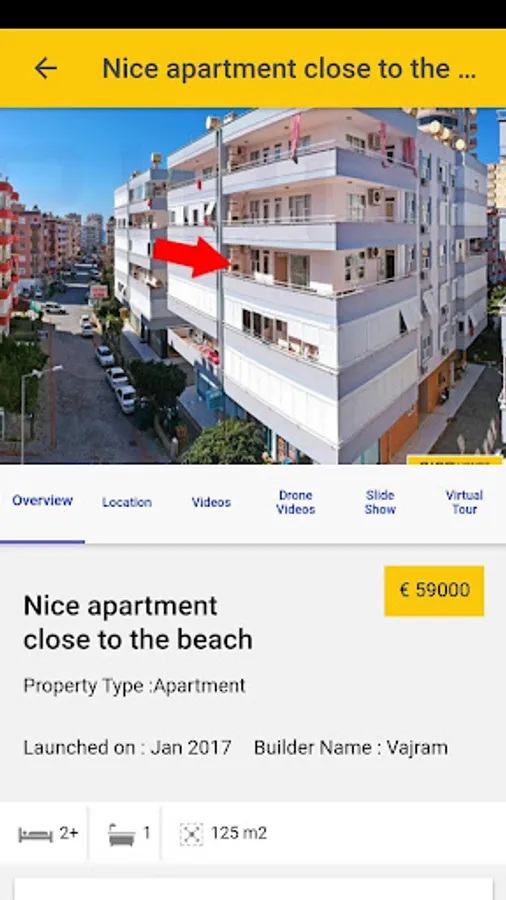Tap the 2+ bedrooms label

point(69,833)
